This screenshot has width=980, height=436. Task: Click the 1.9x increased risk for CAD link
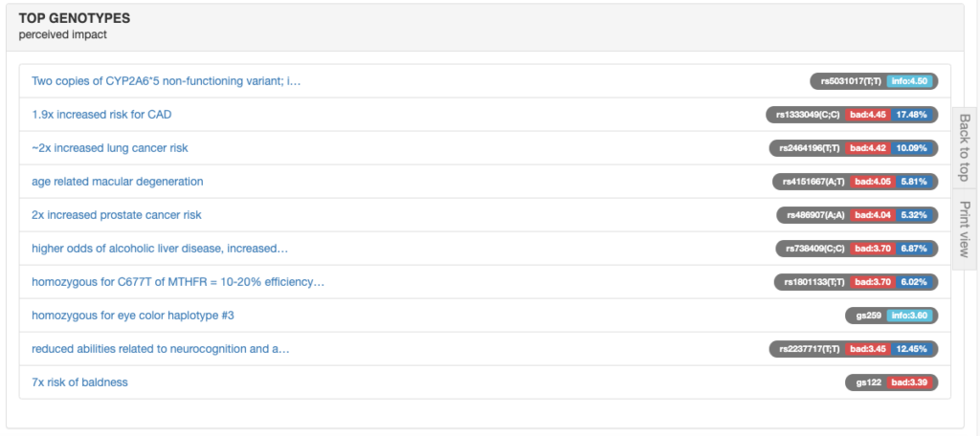point(101,115)
